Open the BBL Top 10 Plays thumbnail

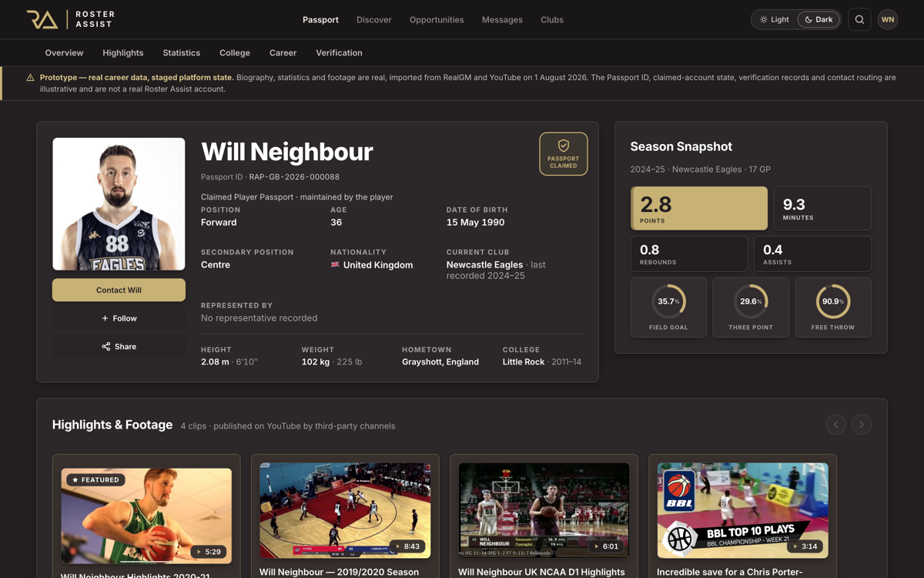click(742, 511)
